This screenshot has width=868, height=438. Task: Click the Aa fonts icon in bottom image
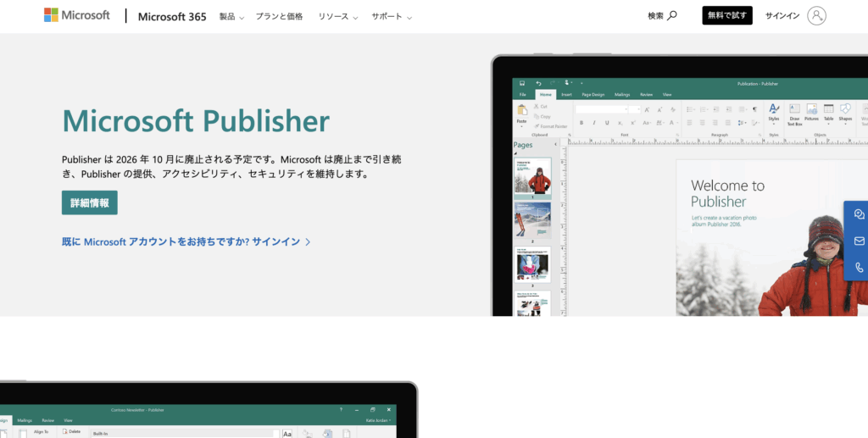click(x=287, y=434)
